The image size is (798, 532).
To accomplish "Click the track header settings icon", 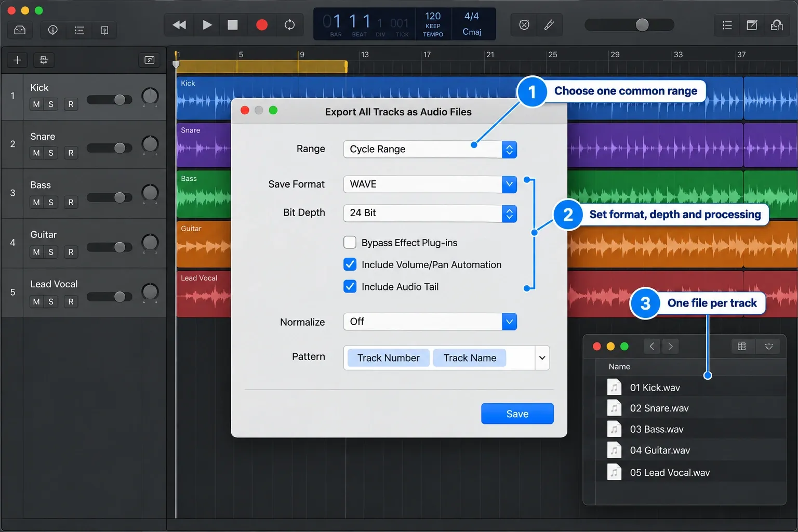I will coord(44,60).
